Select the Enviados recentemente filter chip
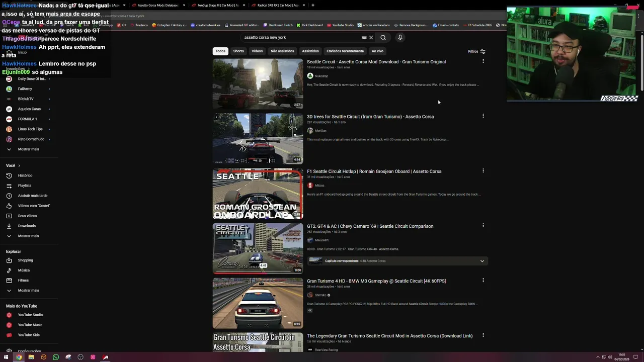644x362 pixels. click(345, 51)
